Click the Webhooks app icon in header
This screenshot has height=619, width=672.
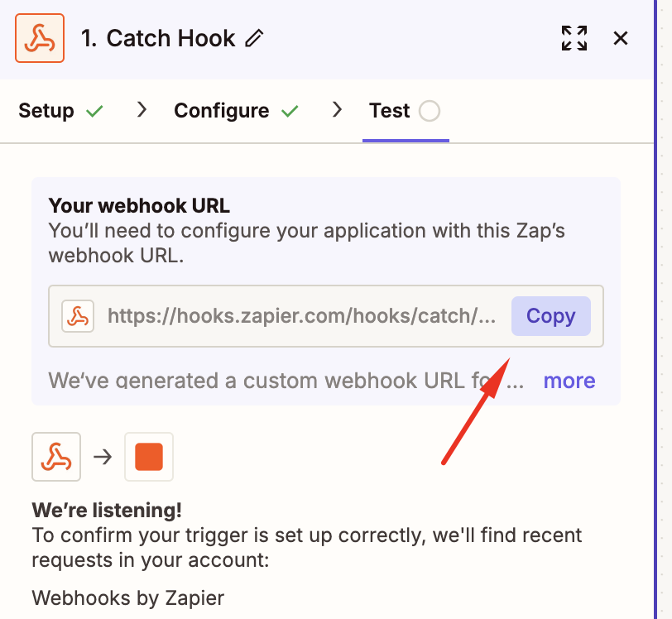click(39, 38)
